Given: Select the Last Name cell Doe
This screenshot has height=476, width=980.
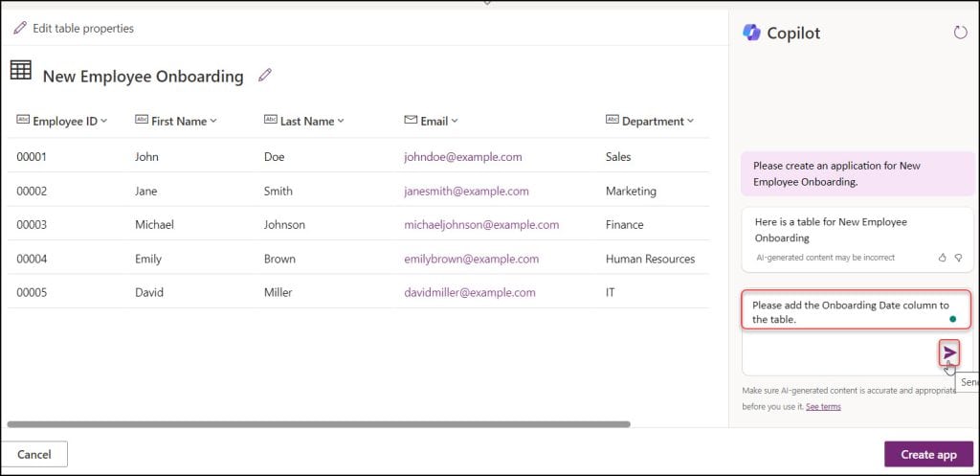Looking at the screenshot, I should tap(275, 157).
